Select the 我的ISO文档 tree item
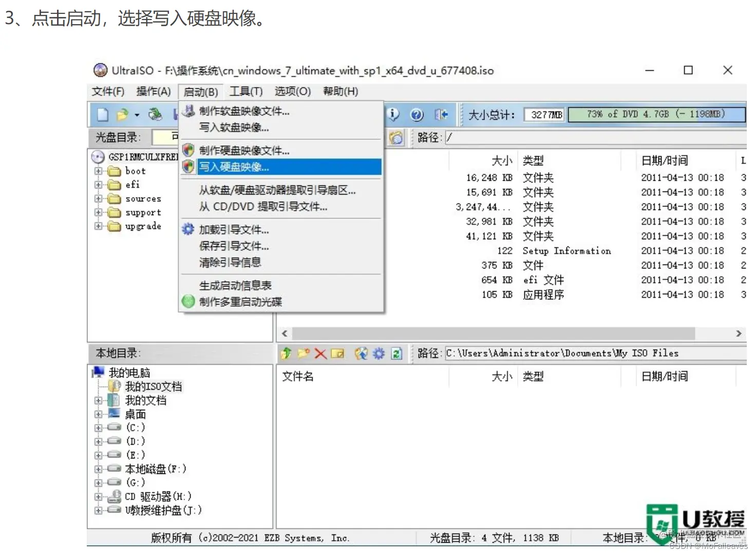 point(154,386)
